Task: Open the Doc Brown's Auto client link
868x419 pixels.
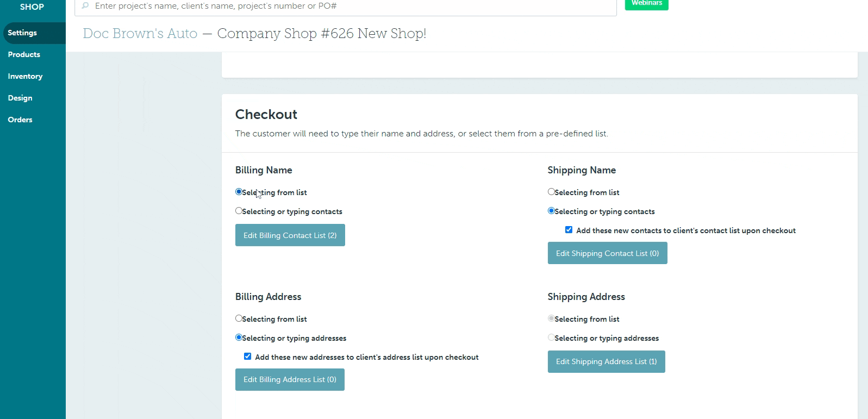Action: coord(140,33)
